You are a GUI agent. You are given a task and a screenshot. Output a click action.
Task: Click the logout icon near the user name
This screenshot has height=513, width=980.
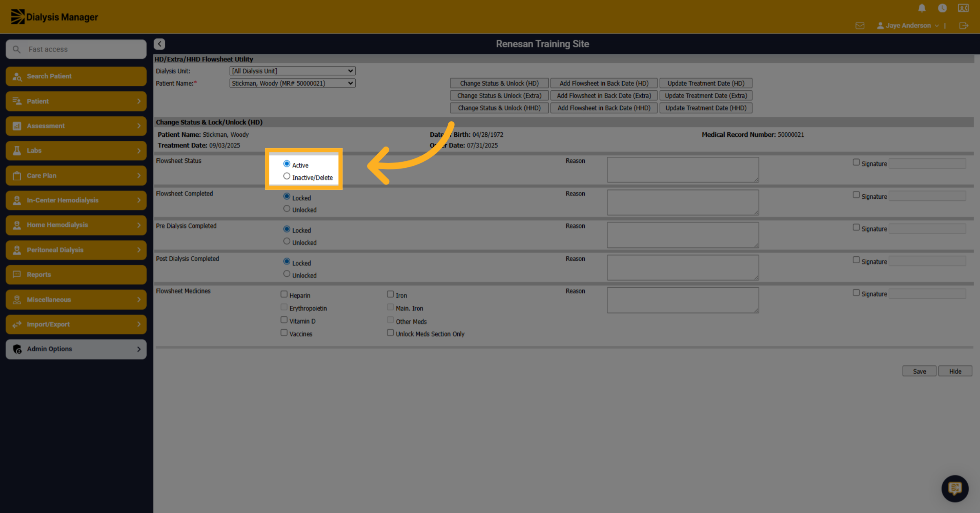coord(964,25)
